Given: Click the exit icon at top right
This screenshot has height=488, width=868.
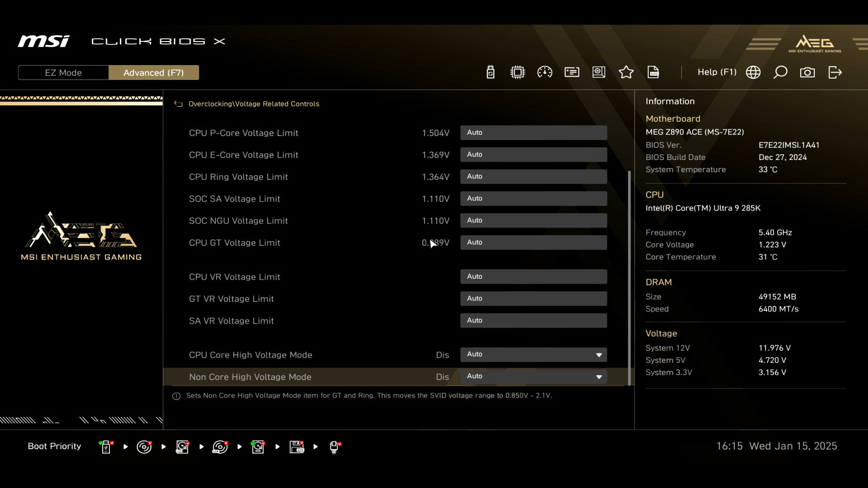Looking at the screenshot, I should coord(835,72).
